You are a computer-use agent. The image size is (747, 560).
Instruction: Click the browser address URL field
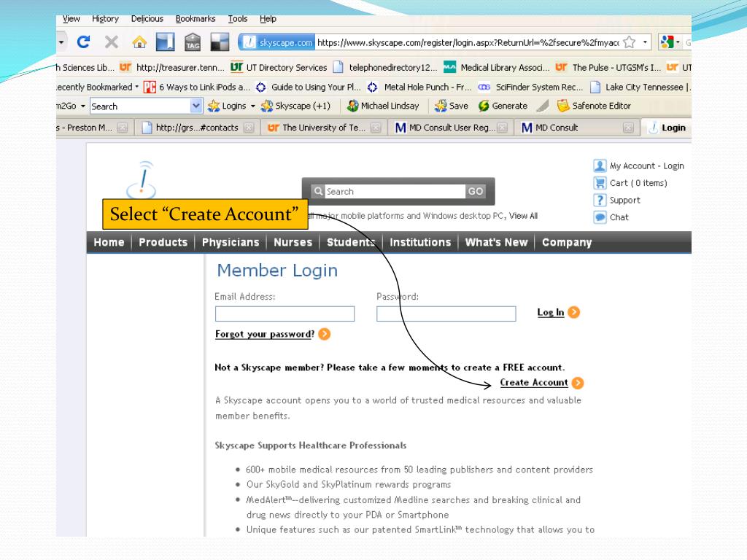tap(468, 42)
